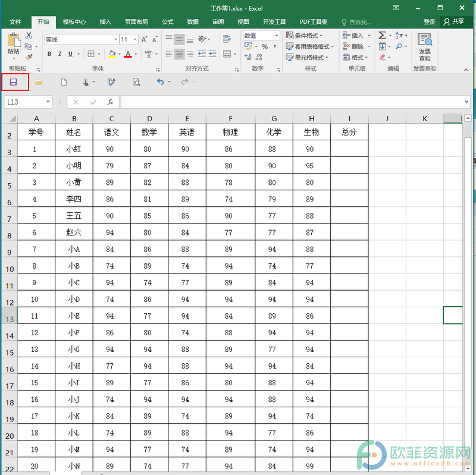The image size is (476, 475).
Task: Decrease font size button
Action: (x=155, y=39)
